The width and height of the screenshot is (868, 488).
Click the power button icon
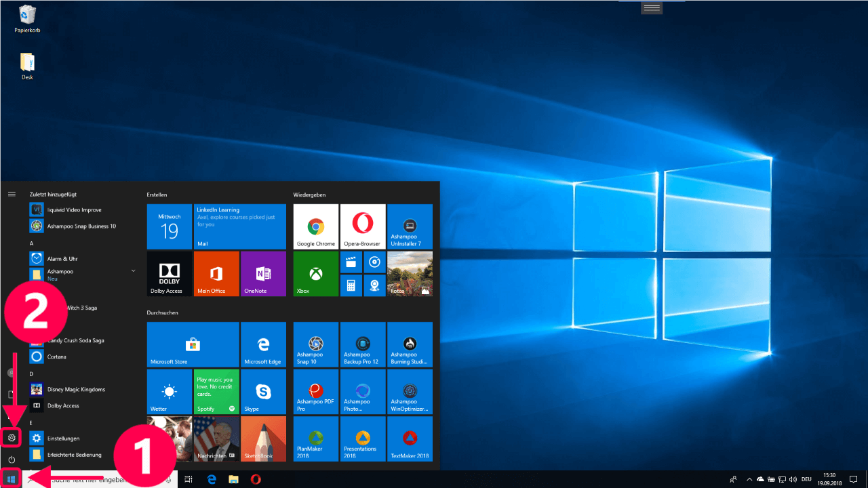tap(12, 460)
